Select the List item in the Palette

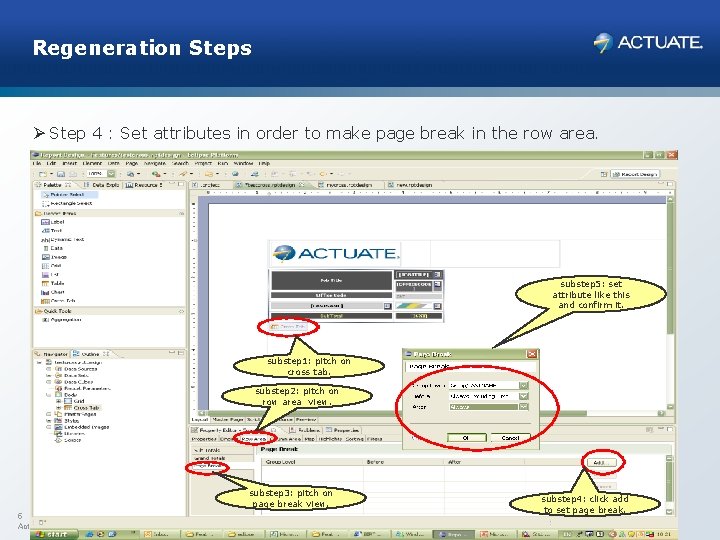click(51, 274)
